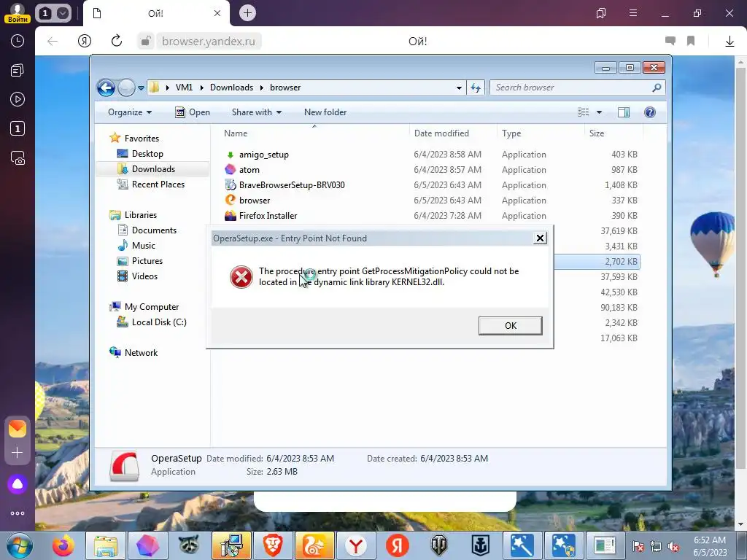Launch the Alice assistant purple icon
The image size is (747, 560).
(x=18, y=484)
